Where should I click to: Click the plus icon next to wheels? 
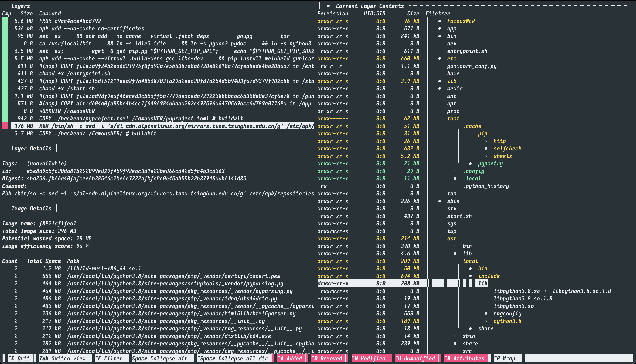point(486,156)
